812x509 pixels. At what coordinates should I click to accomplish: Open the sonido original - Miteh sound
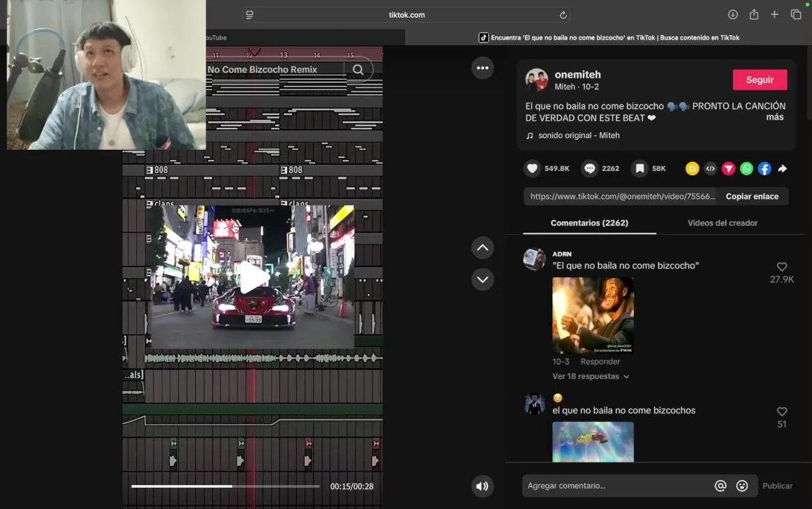tap(579, 135)
